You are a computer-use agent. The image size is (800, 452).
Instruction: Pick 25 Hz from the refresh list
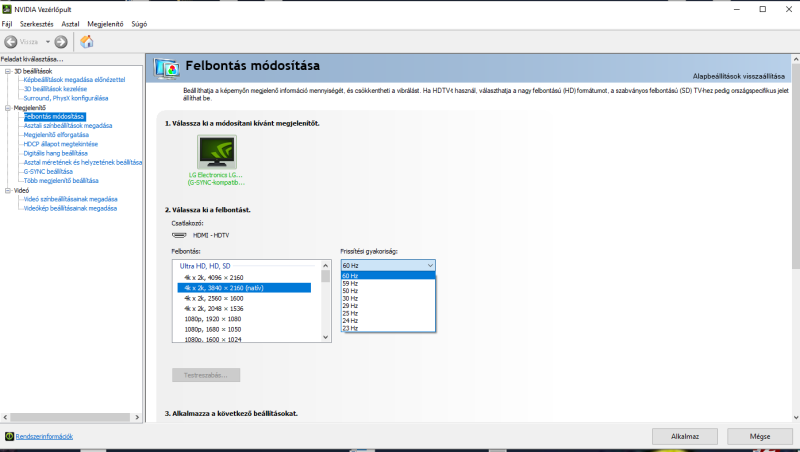coord(388,313)
